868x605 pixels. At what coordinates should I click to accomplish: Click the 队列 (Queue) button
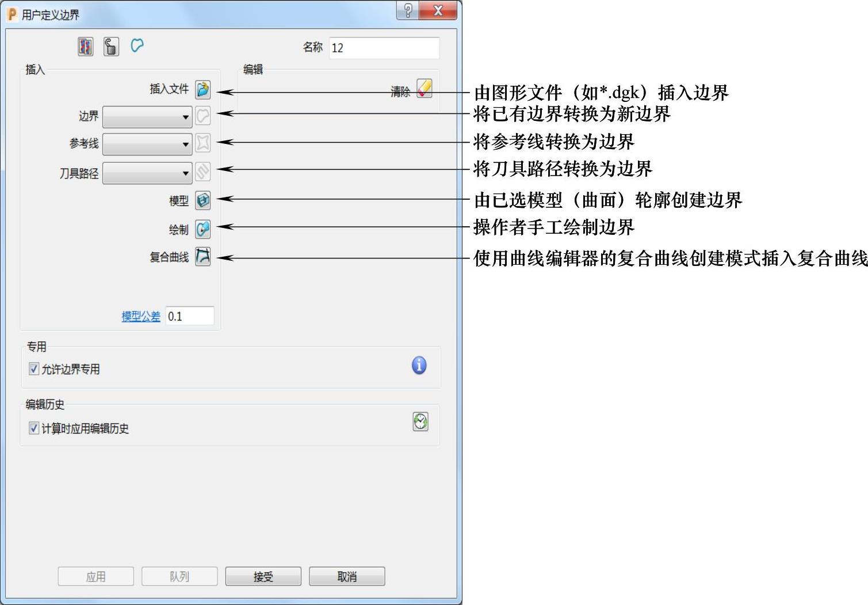coord(179,576)
